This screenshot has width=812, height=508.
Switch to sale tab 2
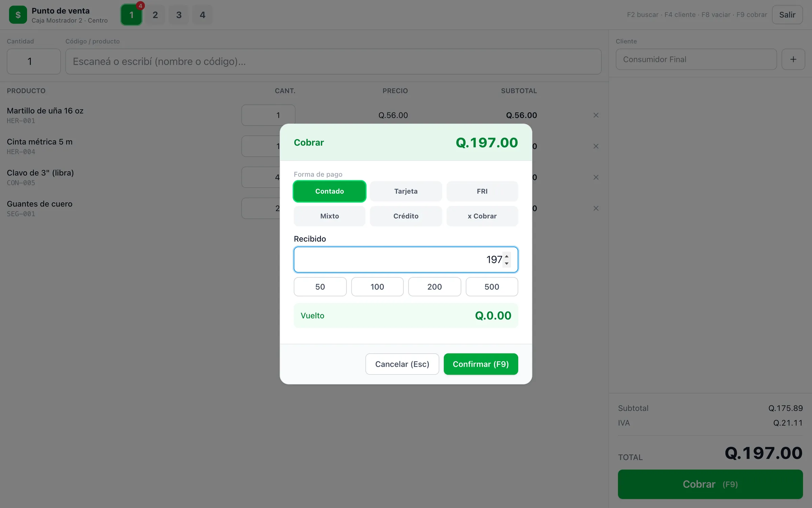[x=155, y=15]
